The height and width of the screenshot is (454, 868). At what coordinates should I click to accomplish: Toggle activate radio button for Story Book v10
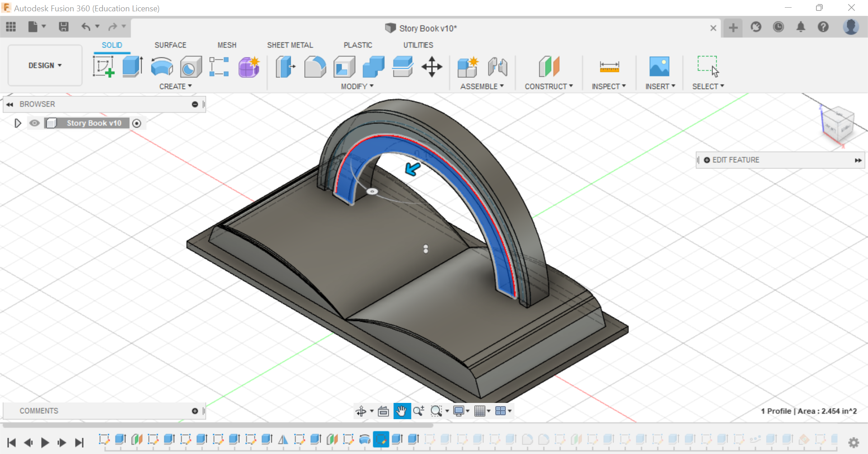[137, 123]
